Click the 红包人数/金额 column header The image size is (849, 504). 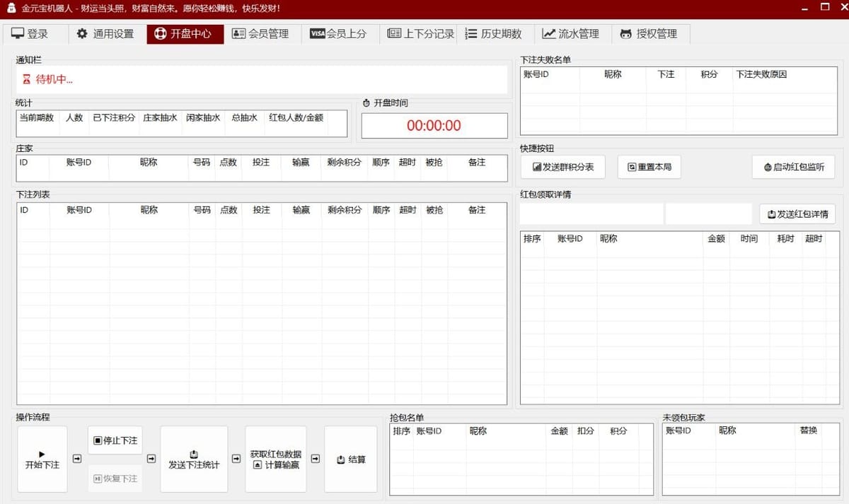click(x=296, y=118)
